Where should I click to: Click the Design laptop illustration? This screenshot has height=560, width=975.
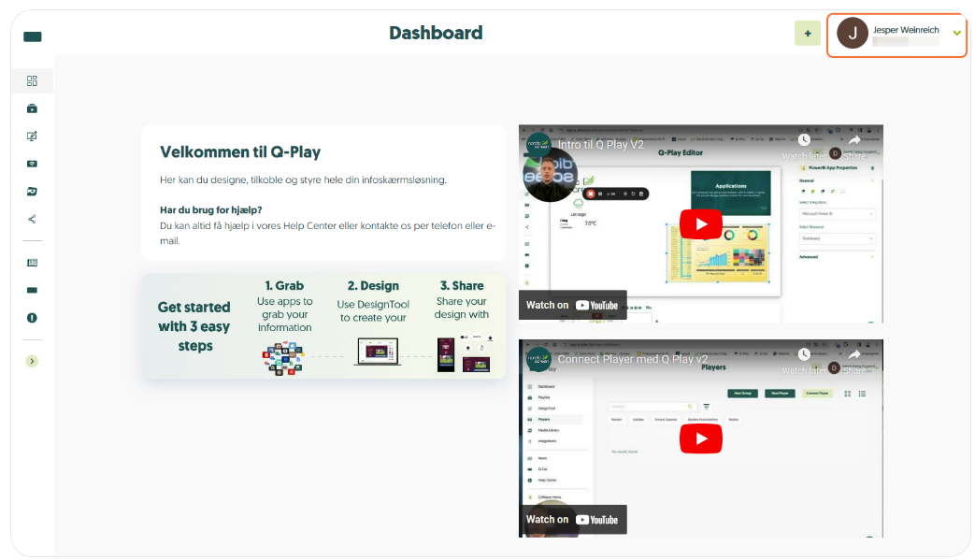(x=378, y=352)
